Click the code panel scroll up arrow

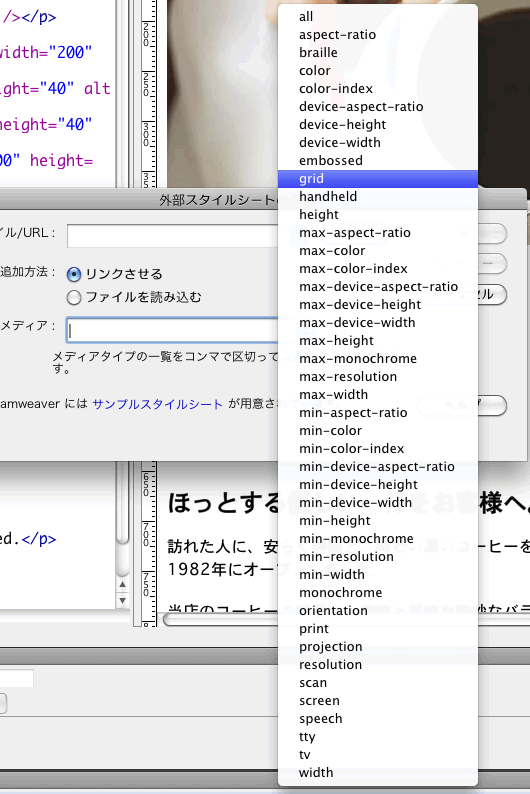coord(122,585)
